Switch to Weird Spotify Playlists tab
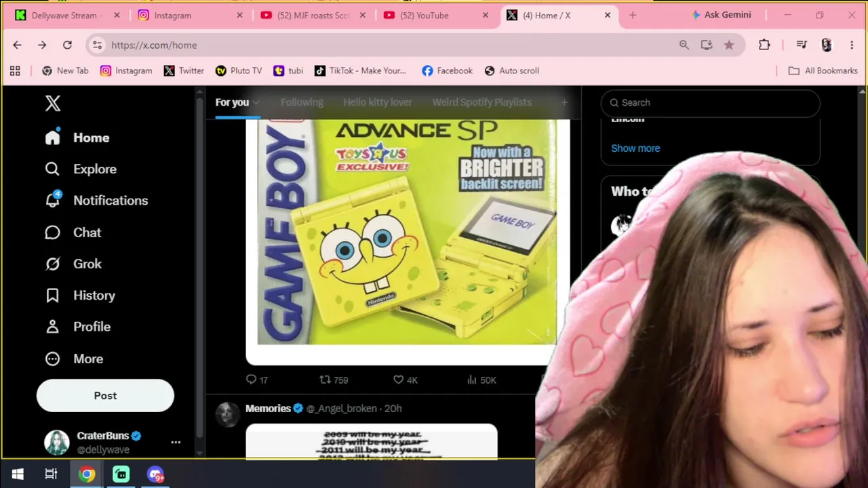Image resolution: width=868 pixels, height=488 pixels. pos(482,102)
